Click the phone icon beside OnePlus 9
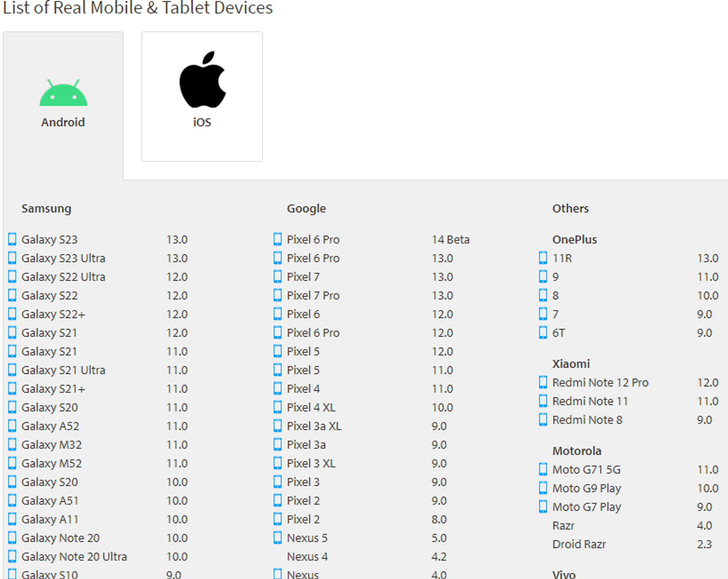 point(543,276)
